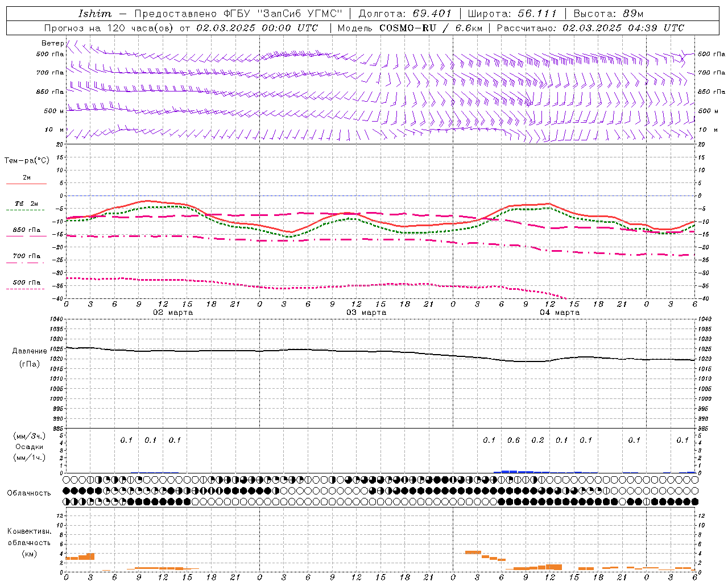
Task: Click the "Конвективн." convective cloud label
Action: (30, 531)
